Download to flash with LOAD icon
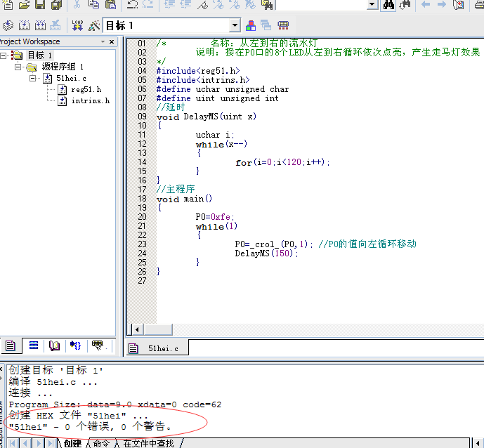 coord(77,25)
